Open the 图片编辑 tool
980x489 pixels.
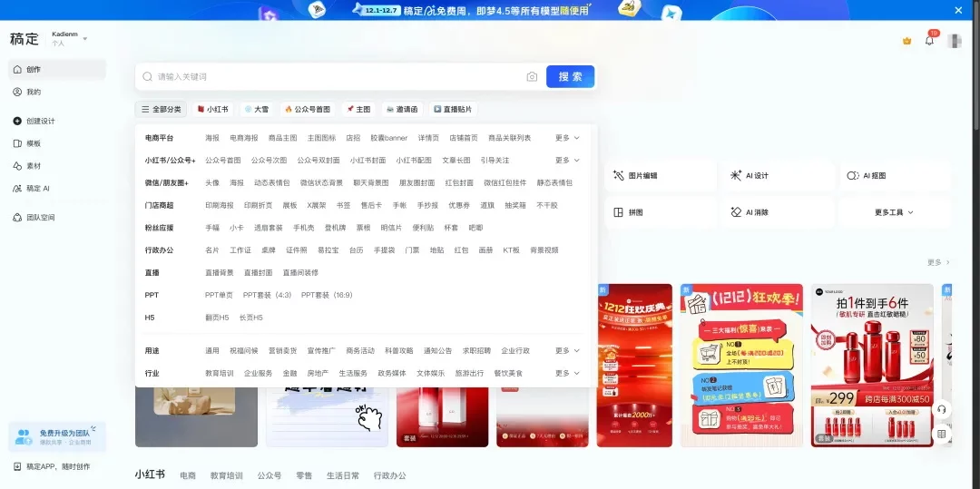[x=661, y=176]
